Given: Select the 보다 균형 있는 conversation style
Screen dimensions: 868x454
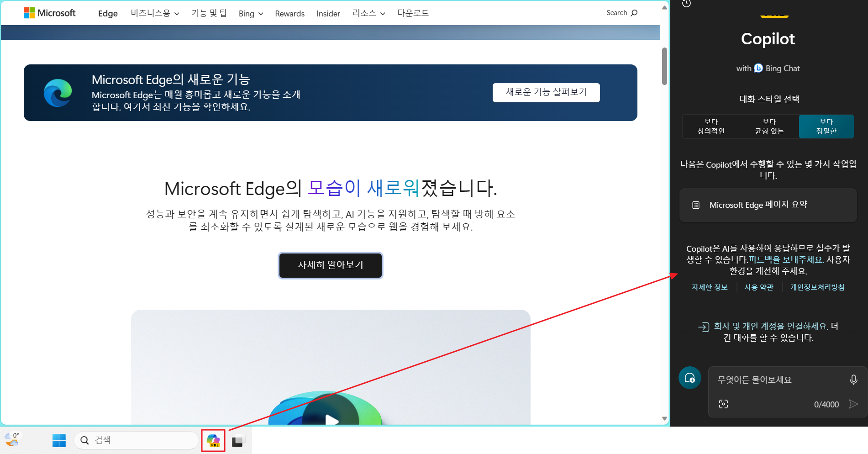Looking at the screenshot, I should click(769, 127).
